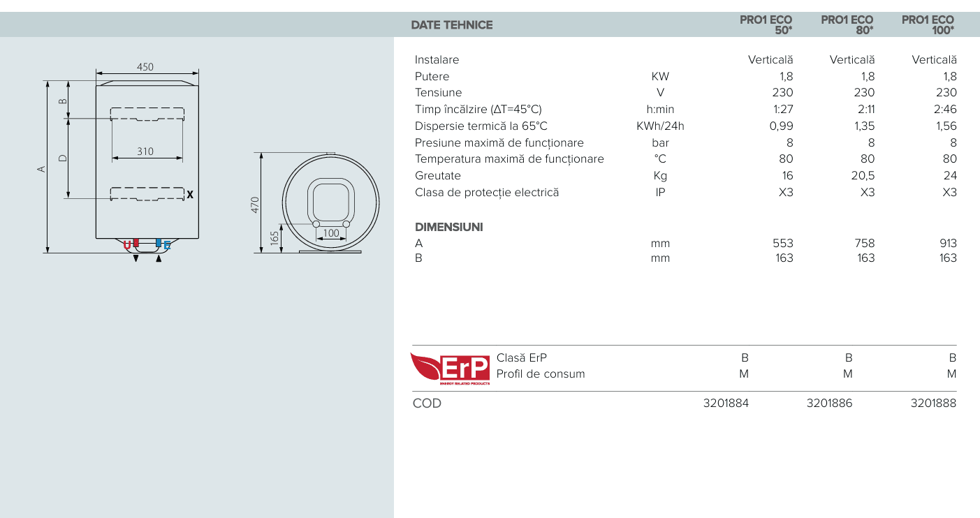Click the downward arrow below the heater

[x=136, y=258]
